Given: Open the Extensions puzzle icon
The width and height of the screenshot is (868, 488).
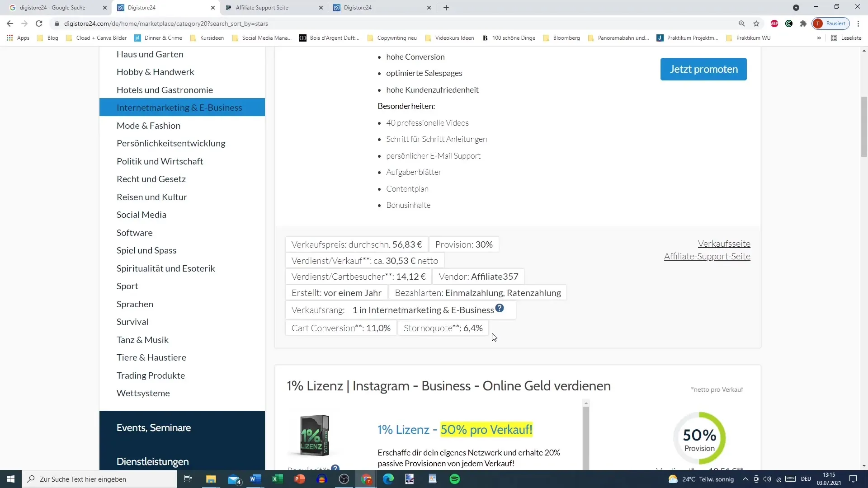Looking at the screenshot, I should click(x=803, y=23).
